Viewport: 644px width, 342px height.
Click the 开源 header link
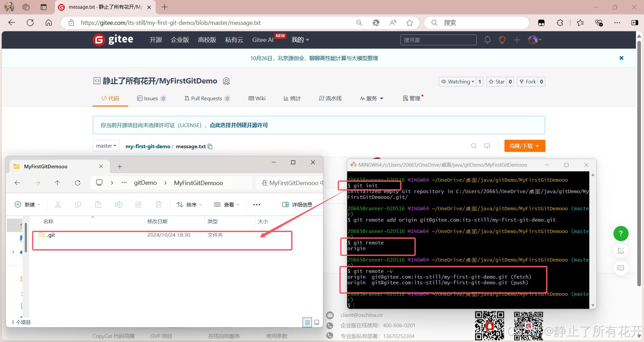156,40
